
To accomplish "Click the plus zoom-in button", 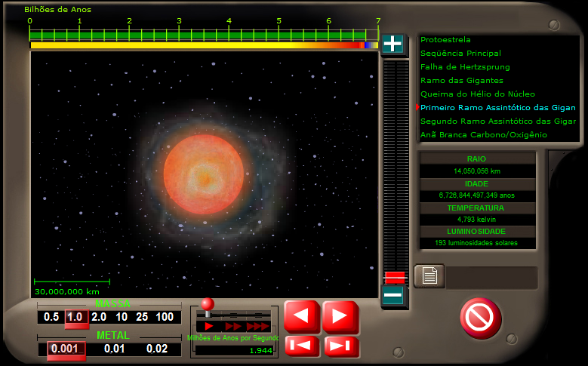I will coord(393,44).
